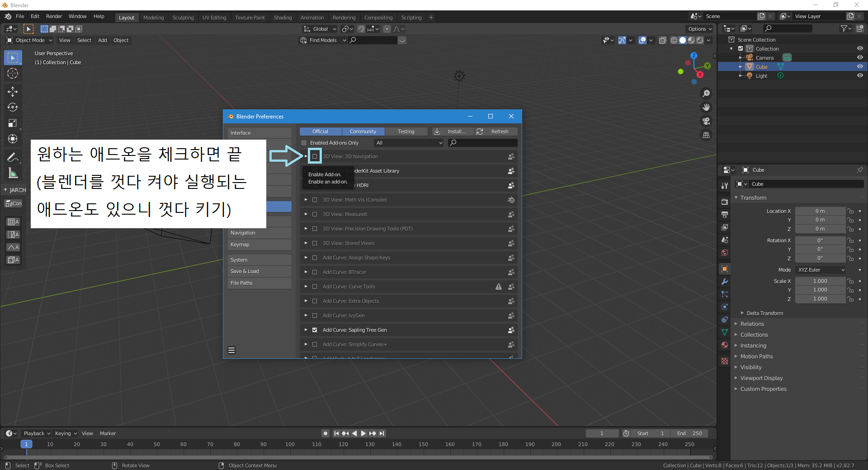Hide Cube in outliner via eye
The image size is (868, 470).
(860, 66)
